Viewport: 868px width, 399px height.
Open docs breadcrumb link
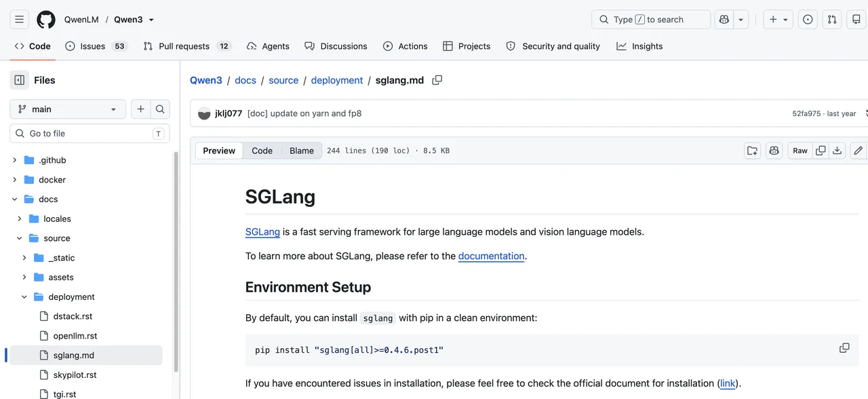pos(245,80)
